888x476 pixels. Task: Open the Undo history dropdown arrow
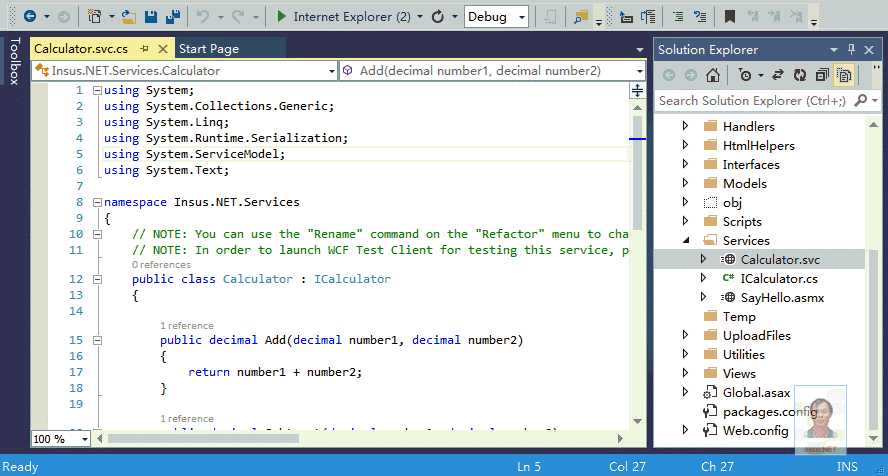click(x=220, y=17)
